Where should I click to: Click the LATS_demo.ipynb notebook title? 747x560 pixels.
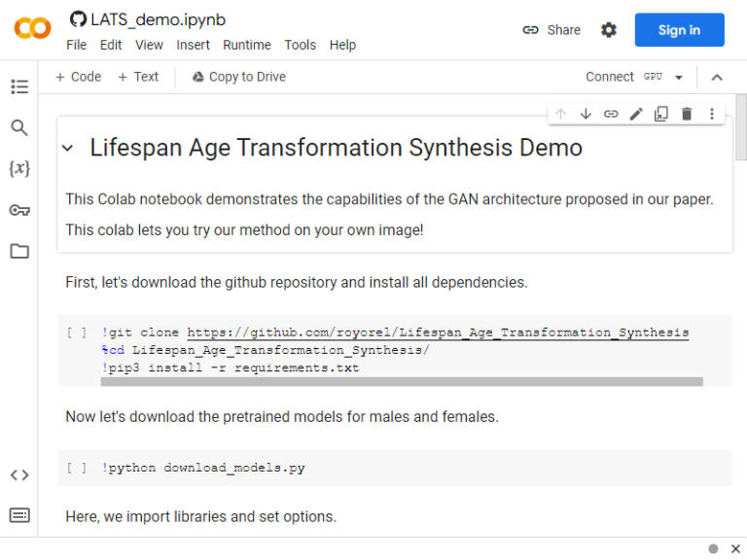159,19
